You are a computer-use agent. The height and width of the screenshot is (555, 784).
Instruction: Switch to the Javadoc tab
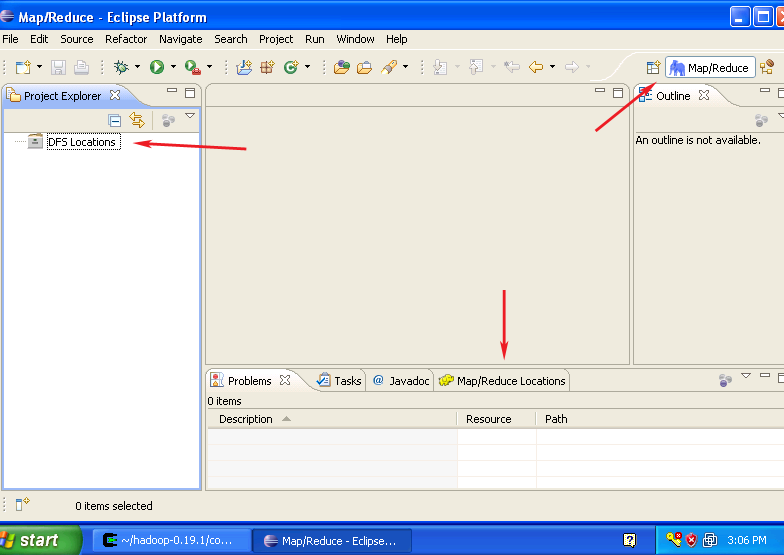[x=401, y=380]
